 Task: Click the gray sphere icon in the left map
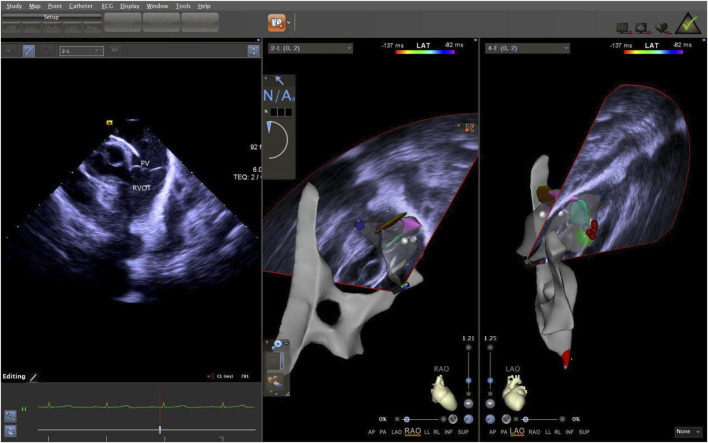coord(453,419)
